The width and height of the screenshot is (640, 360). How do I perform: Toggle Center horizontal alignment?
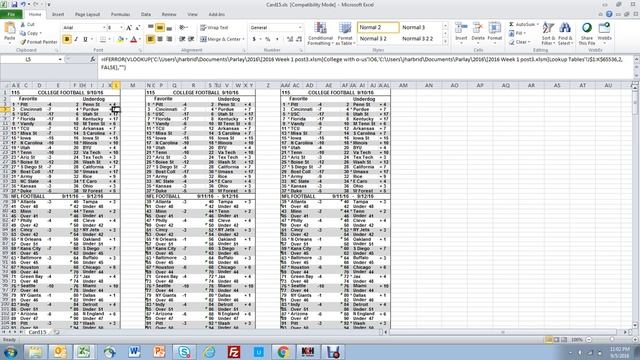[x=160, y=39]
